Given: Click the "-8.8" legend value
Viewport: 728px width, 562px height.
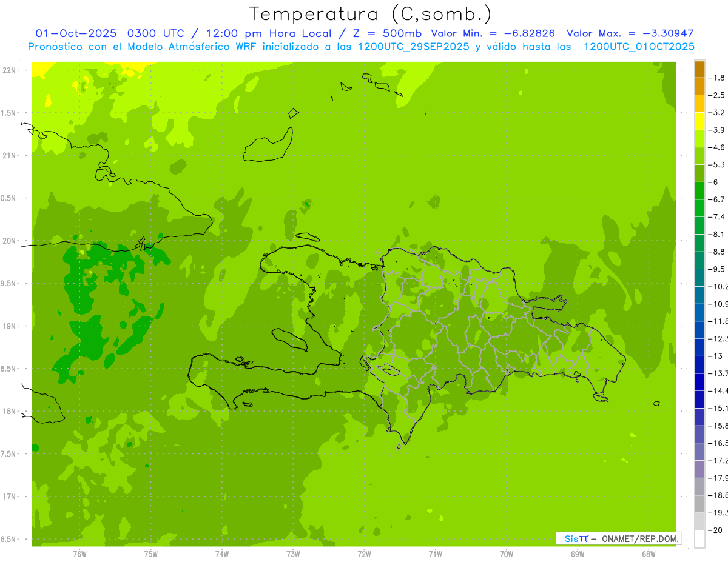Looking at the screenshot, I should click(716, 252).
